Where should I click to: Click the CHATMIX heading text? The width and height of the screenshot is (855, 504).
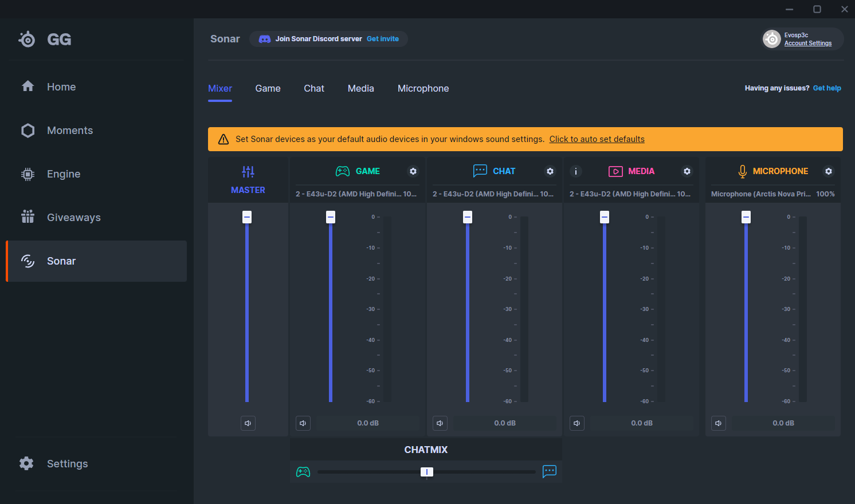[426, 450]
